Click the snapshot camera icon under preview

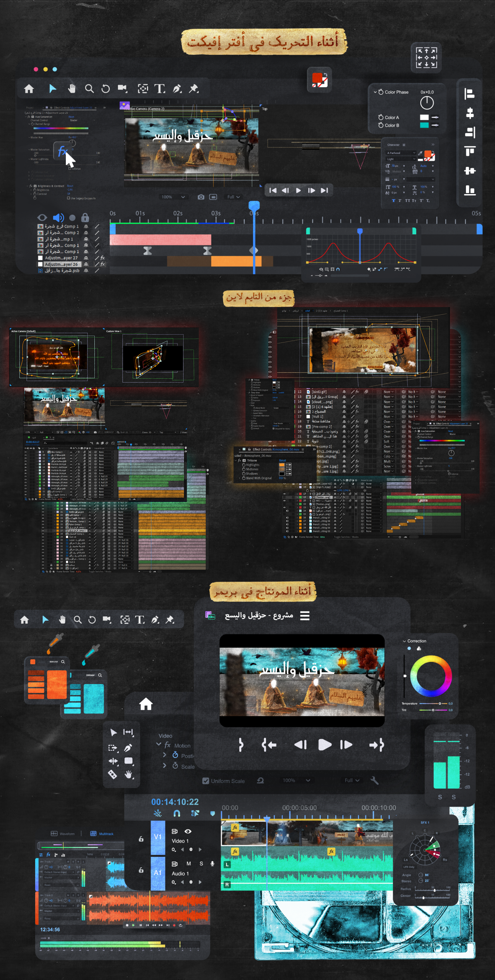click(x=201, y=197)
